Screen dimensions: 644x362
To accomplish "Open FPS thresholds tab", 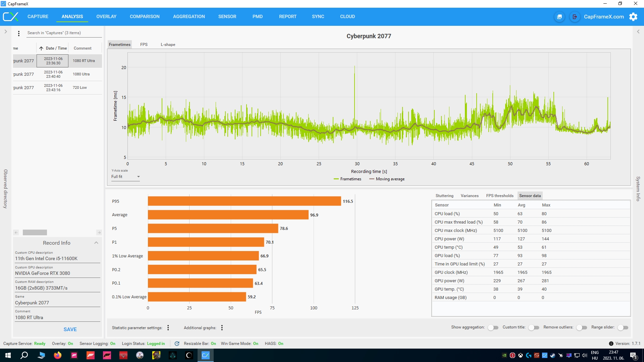I will tap(500, 196).
